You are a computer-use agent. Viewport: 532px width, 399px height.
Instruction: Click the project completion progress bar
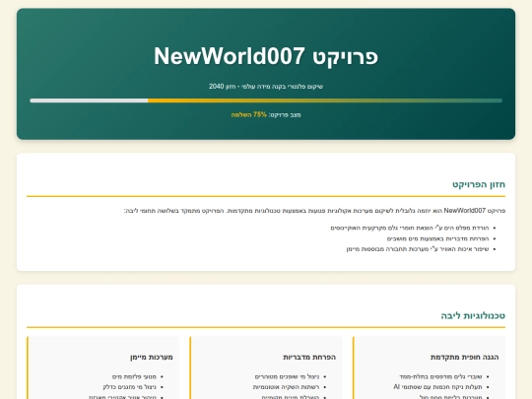point(266,100)
